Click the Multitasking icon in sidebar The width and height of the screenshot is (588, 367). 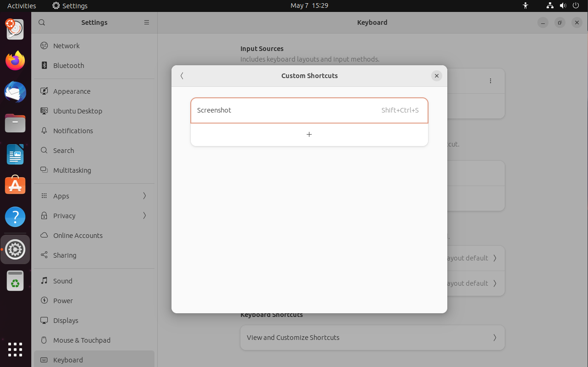coord(44,170)
